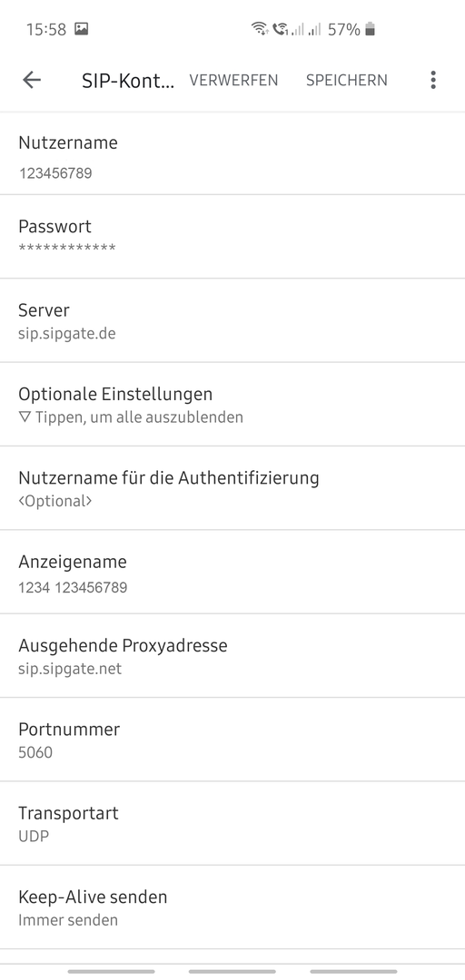This screenshot has width=465, height=980.
Task: Tap the picture notification icon in status bar
Action: pyautogui.click(x=82, y=29)
